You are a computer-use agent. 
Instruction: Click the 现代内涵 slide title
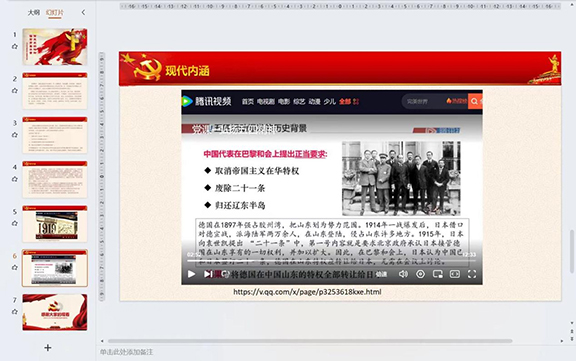187,71
